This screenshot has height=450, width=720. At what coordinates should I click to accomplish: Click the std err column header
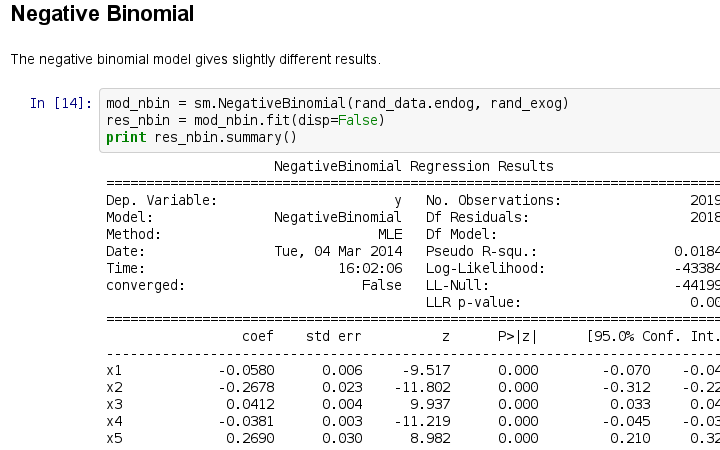334,336
